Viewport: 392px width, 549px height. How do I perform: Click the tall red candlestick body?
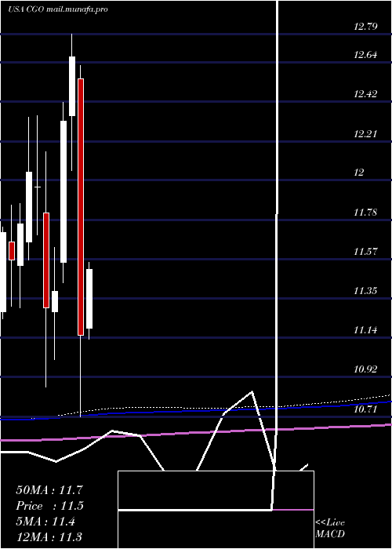[81, 207]
